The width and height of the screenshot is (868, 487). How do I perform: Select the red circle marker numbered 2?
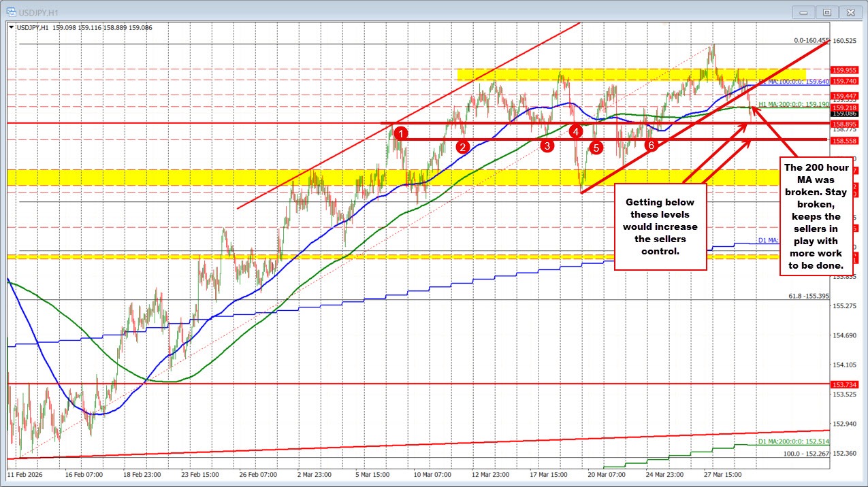464,146
